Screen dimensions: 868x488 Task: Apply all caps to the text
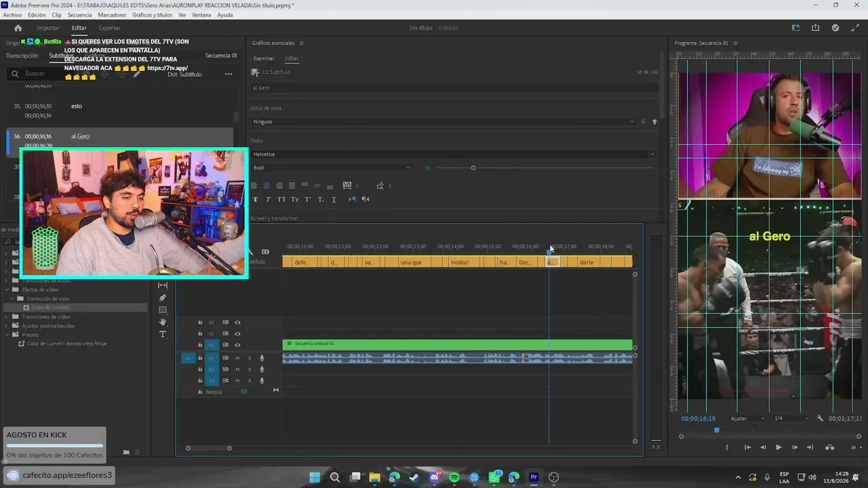point(281,199)
